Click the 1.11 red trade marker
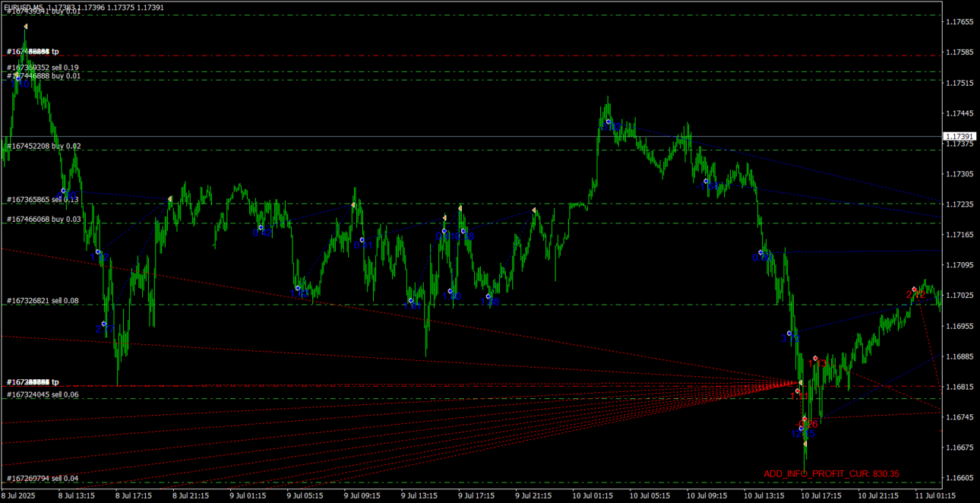980x503 pixels. pyautogui.click(x=798, y=396)
